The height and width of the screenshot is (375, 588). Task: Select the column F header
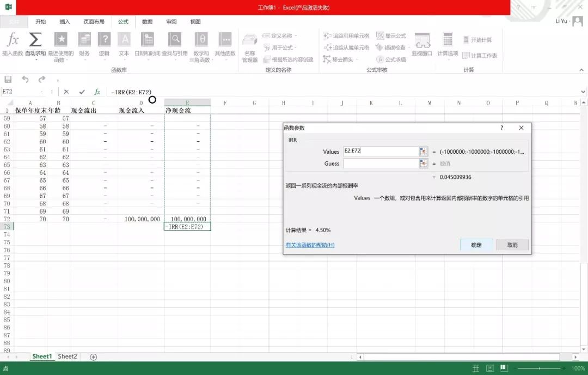point(225,102)
